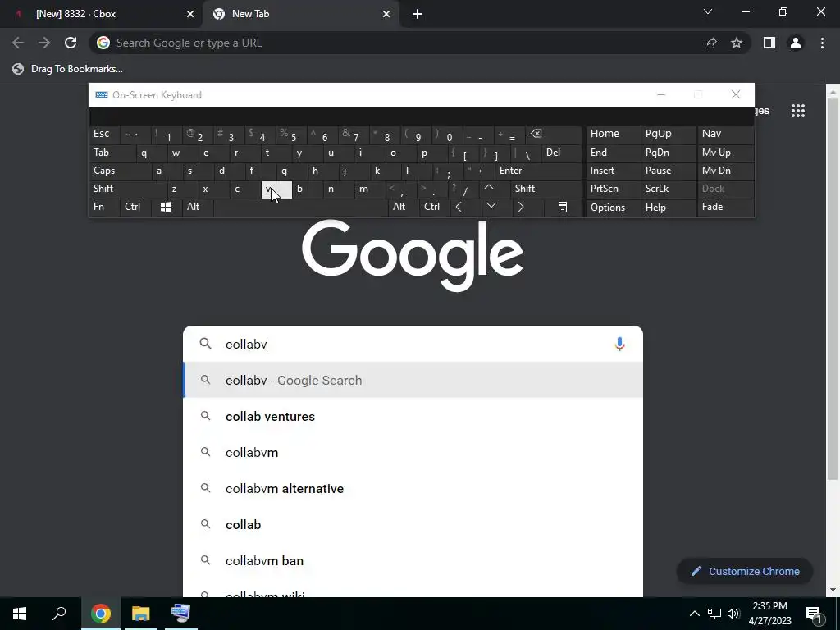Pick the collab suggestion
Screen dimensions: 840x630
coord(413,525)
